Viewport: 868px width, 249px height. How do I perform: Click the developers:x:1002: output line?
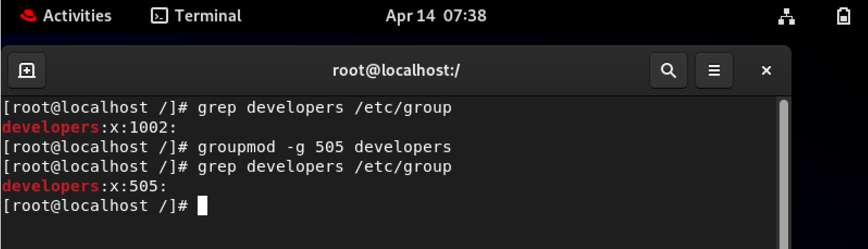[x=89, y=128]
